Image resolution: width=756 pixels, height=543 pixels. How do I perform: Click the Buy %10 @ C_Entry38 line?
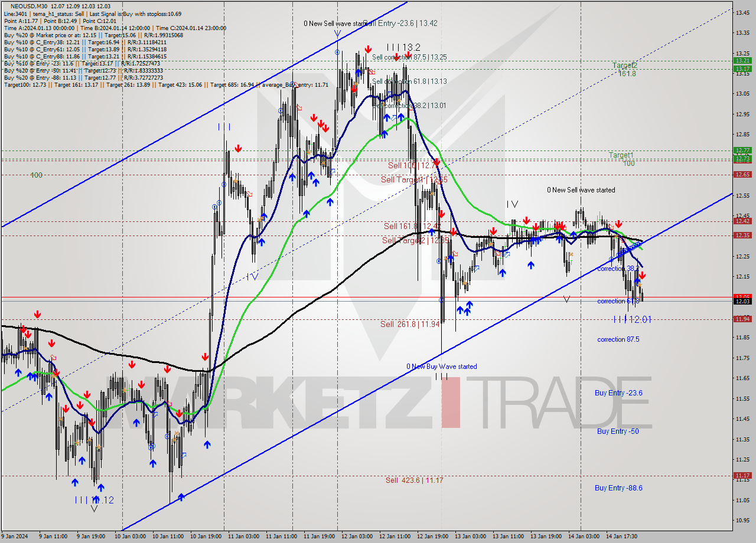(x=85, y=42)
